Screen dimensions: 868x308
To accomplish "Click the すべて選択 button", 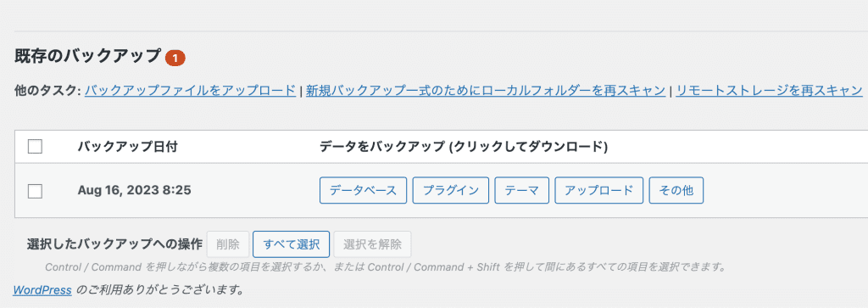I will 292,244.
